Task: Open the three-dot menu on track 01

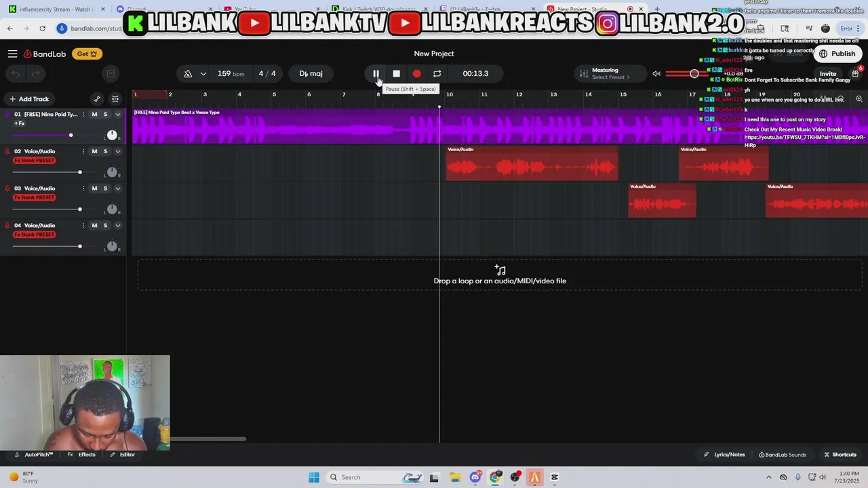Action: [83, 115]
